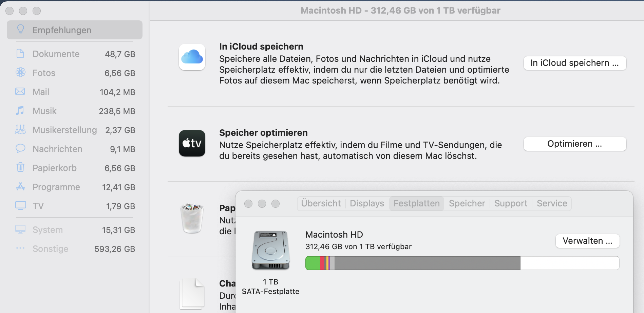The height and width of the screenshot is (313, 644).
Task: Select the TV display icon in sidebar
Action: pos(20,206)
